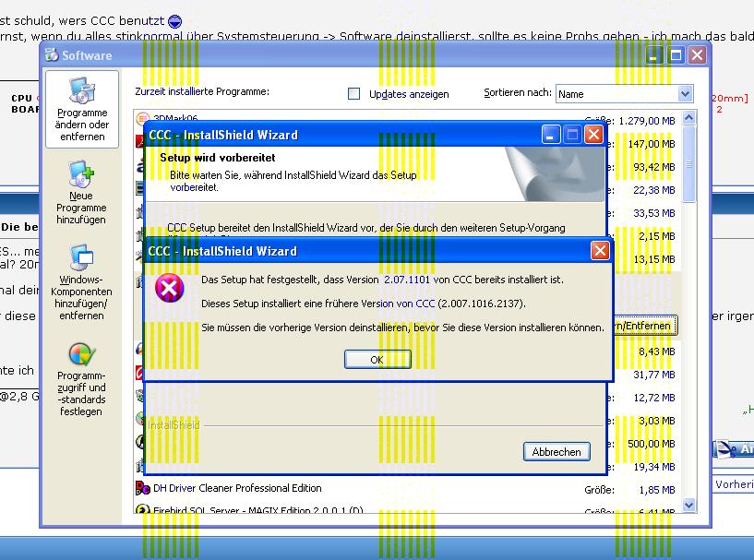Screen dimensions: 754x560
Task: Select the 3DMark06 list entry
Action: [x=175, y=117]
